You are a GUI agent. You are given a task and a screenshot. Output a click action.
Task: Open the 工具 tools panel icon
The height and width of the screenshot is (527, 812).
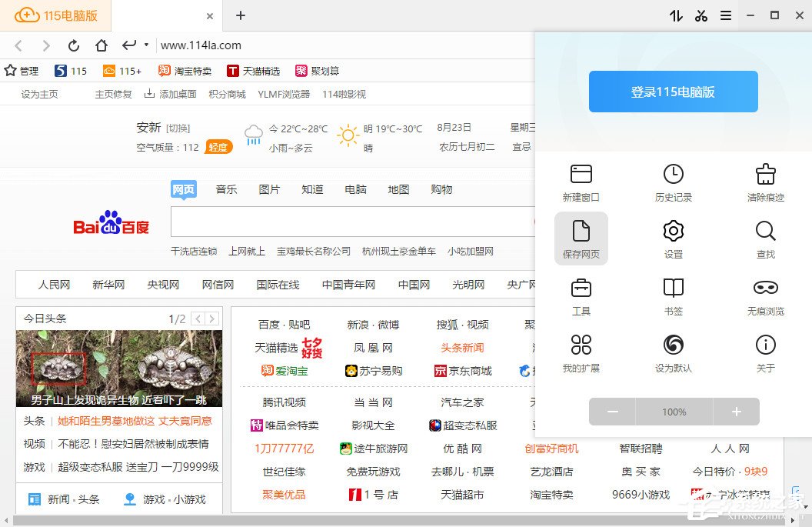pos(581,294)
